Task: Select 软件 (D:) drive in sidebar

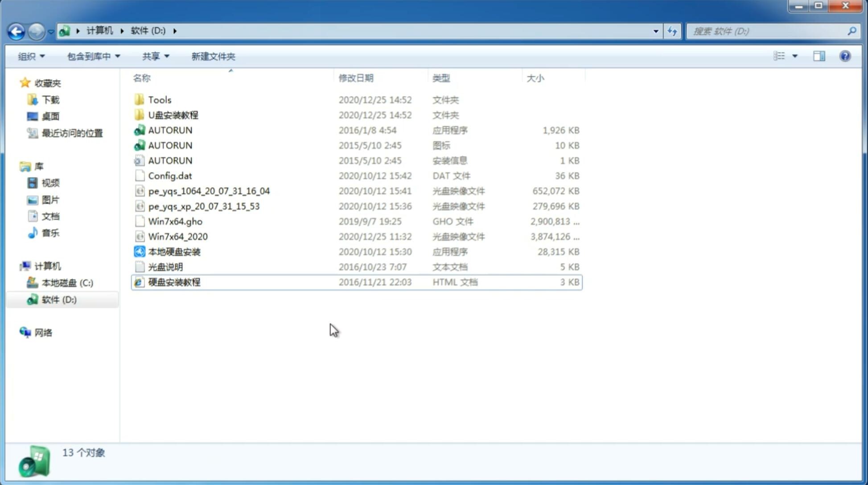Action: point(59,299)
